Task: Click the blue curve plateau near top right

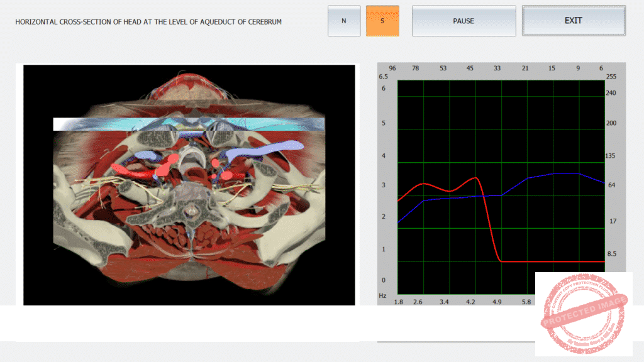Action: [x=565, y=173]
